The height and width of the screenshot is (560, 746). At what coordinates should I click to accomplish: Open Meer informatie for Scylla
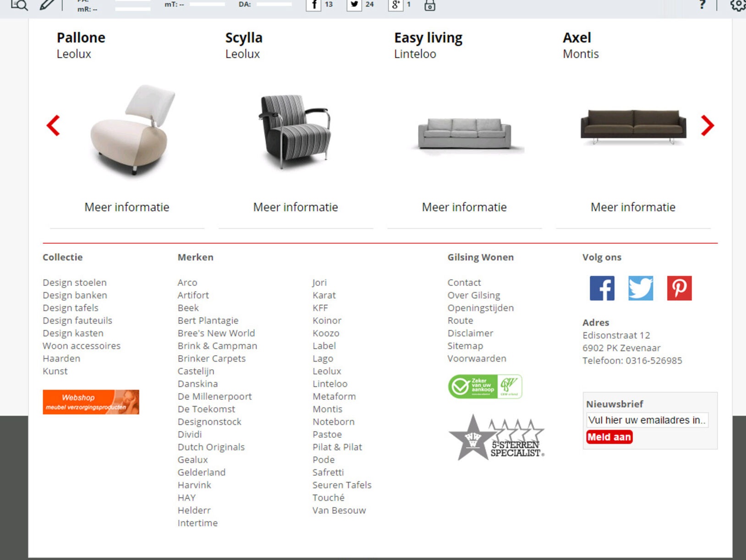296,207
